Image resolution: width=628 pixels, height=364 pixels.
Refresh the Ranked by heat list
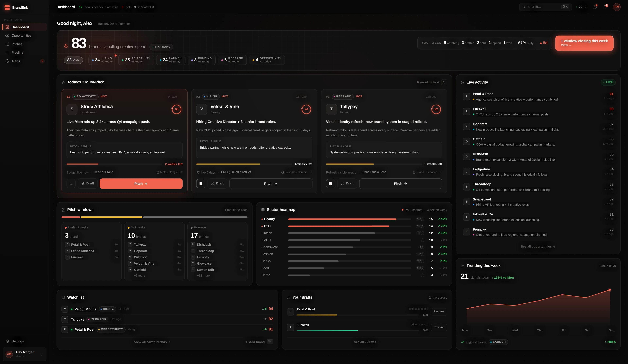(x=444, y=82)
